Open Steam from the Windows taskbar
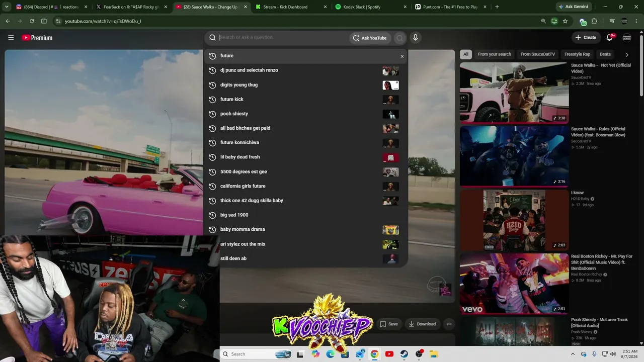 pyautogui.click(x=404, y=354)
